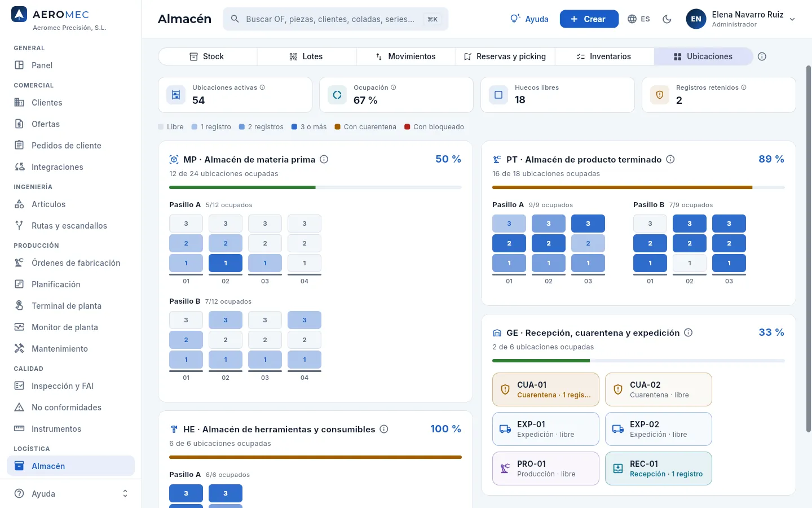Select PRO-01 production location card
812x508 pixels.
(x=546, y=468)
